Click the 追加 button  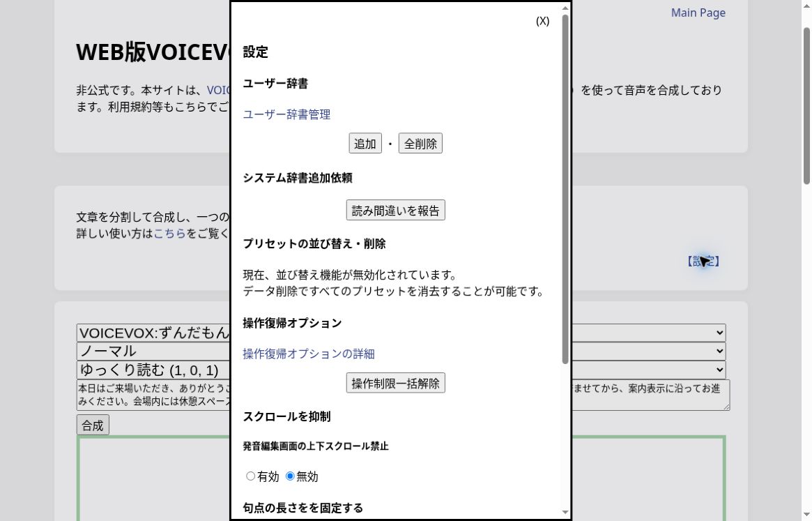point(365,144)
